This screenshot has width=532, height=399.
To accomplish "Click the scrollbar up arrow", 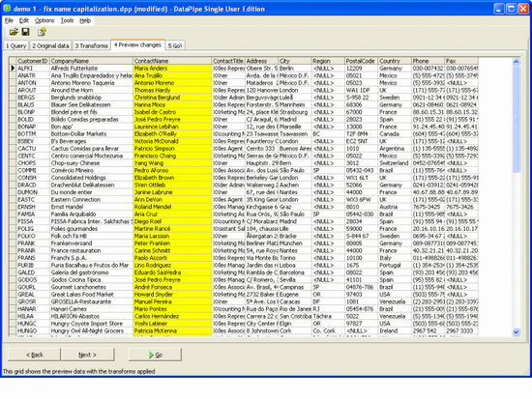I will 517,62.
